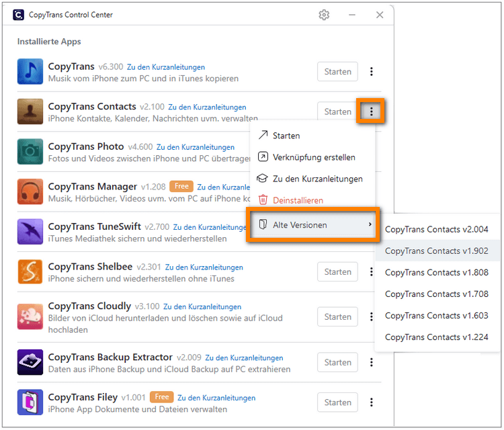Open Kurzanleitungen link for CopyTrans v6.300

pyautogui.click(x=166, y=67)
